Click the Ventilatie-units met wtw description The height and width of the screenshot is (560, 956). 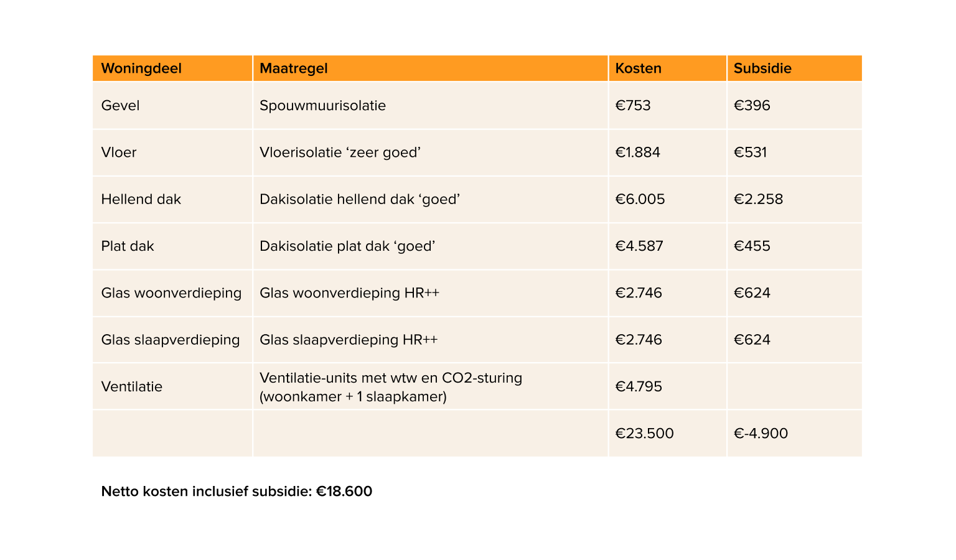(391, 387)
